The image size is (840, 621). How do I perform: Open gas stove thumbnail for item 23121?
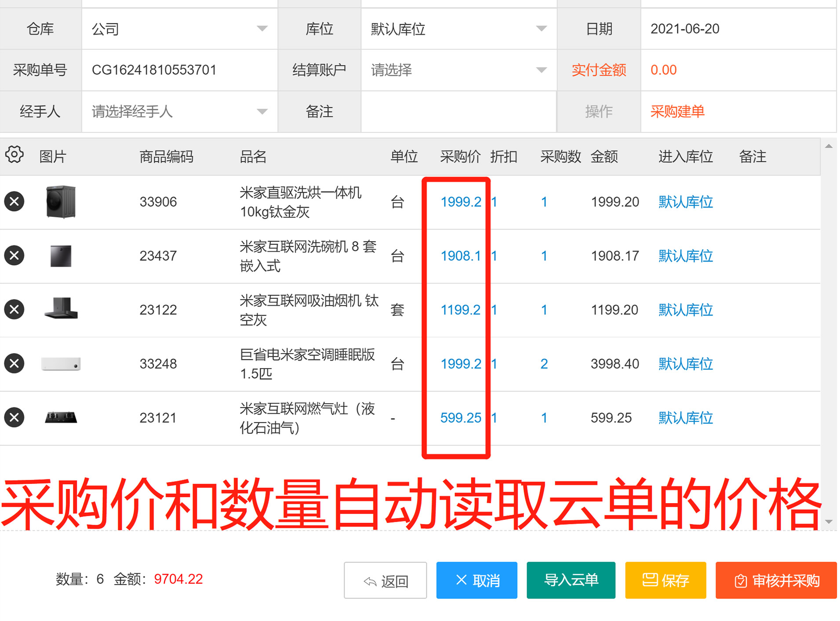pos(61,417)
